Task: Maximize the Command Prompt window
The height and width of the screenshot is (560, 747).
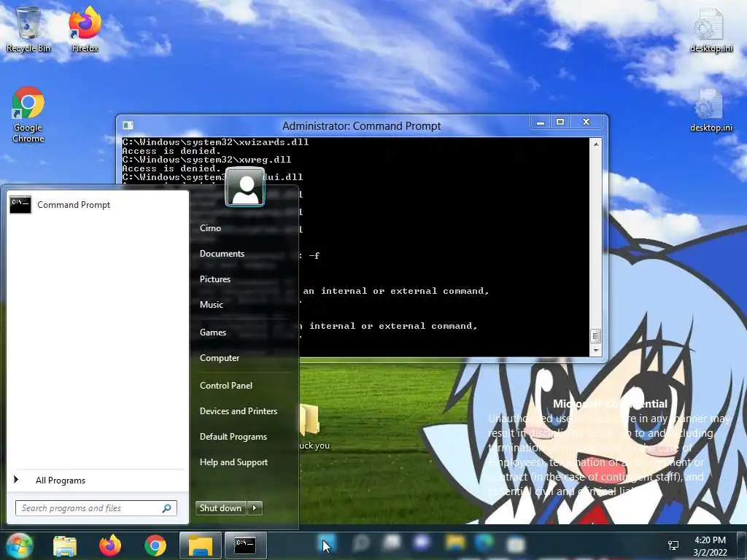Action: pos(560,122)
